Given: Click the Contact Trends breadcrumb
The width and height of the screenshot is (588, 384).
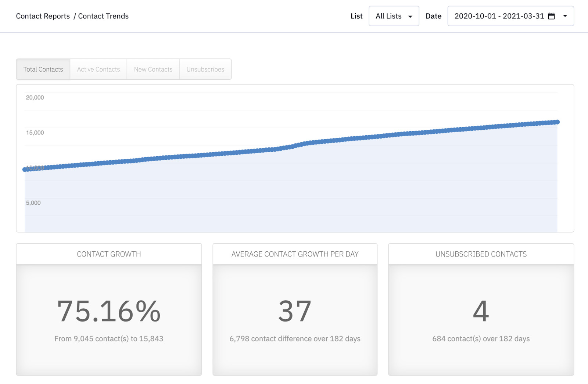Looking at the screenshot, I should click(x=103, y=16).
